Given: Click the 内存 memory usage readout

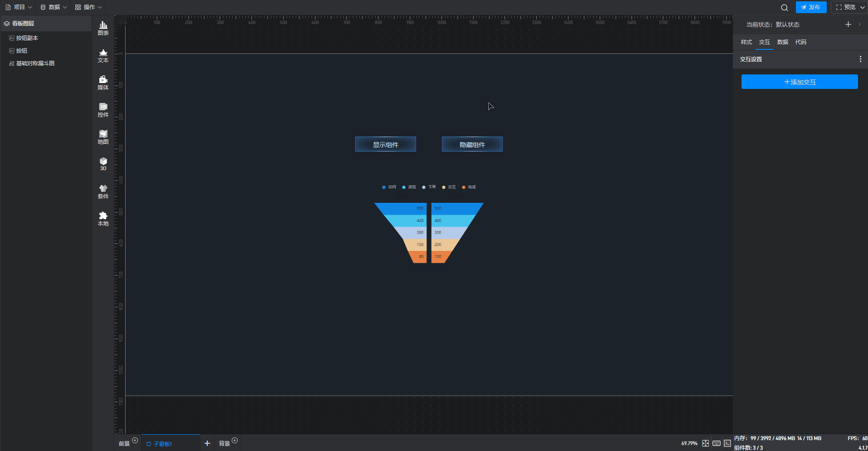Looking at the screenshot, I should [x=778, y=438].
